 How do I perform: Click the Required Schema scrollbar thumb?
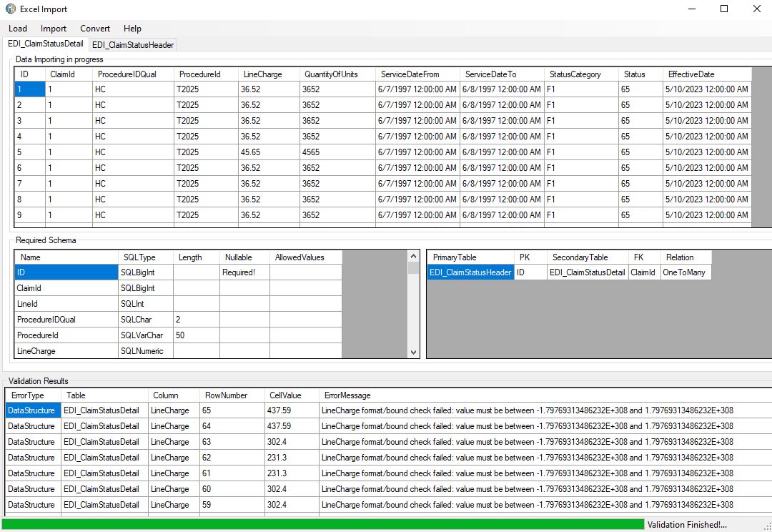(x=413, y=268)
